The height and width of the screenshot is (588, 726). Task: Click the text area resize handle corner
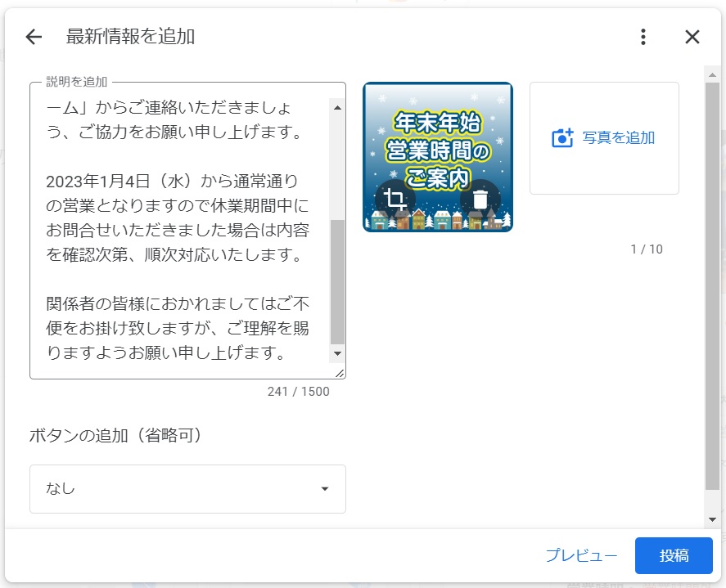pos(340,374)
